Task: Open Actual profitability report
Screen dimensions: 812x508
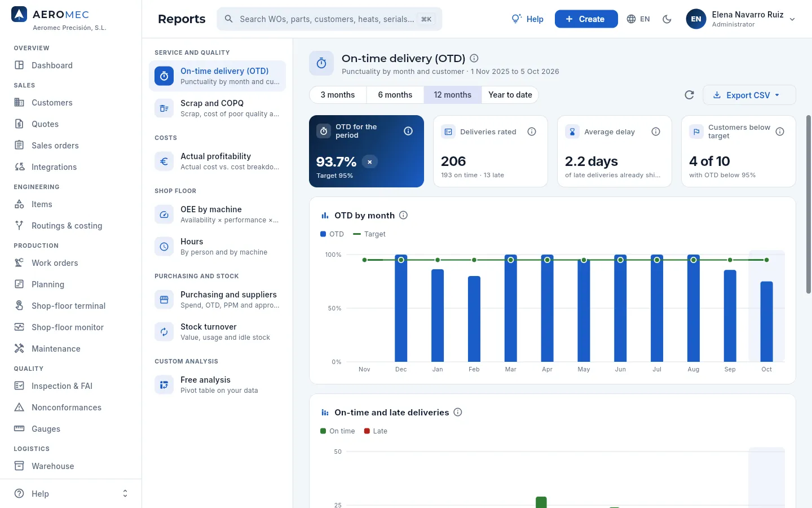Action: (x=217, y=161)
